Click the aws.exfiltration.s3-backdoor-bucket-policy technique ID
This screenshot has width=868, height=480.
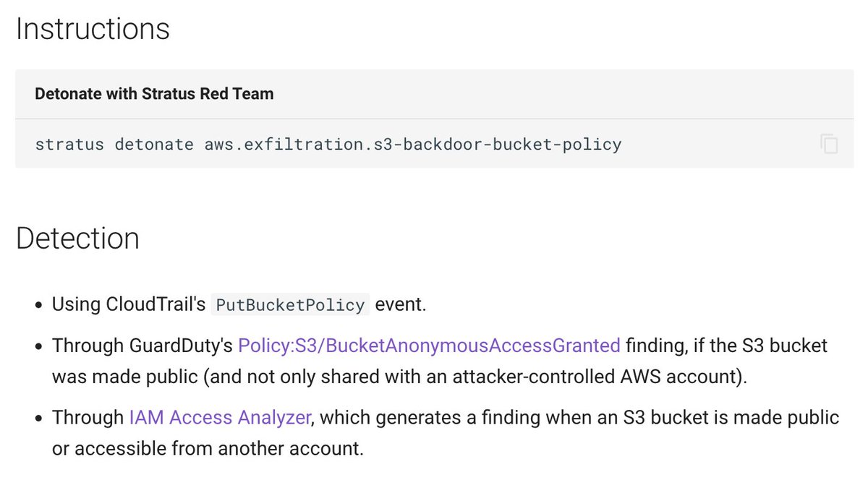tap(412, 144)
